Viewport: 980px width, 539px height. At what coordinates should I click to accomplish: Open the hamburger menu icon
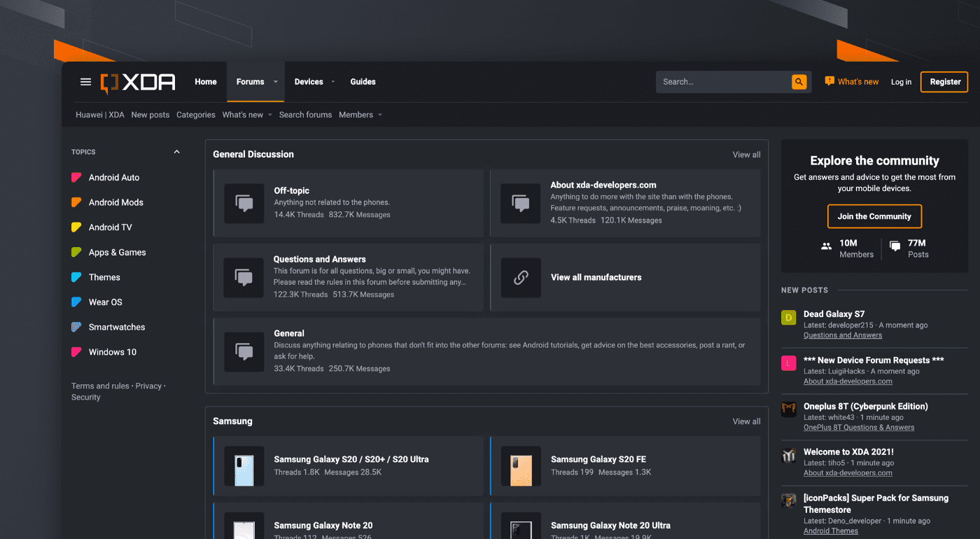tap(85, 82)
